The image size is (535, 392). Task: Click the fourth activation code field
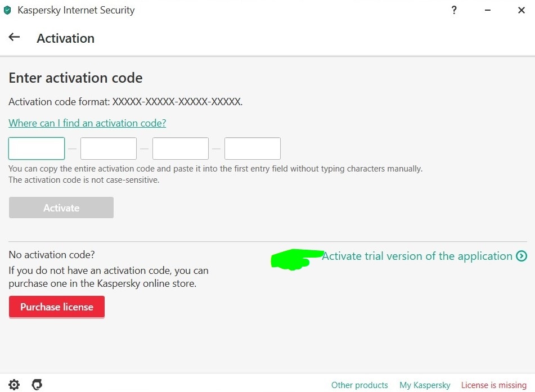(x=253, y=148)
